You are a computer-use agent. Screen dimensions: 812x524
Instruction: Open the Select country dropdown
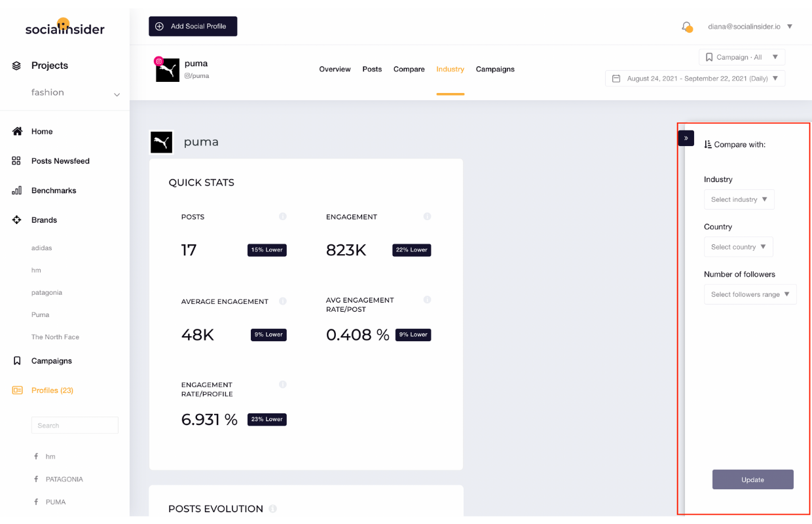[739, 247]
